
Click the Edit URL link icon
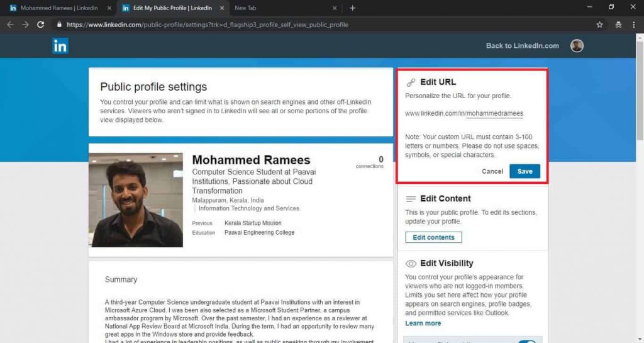click(411, 82)
